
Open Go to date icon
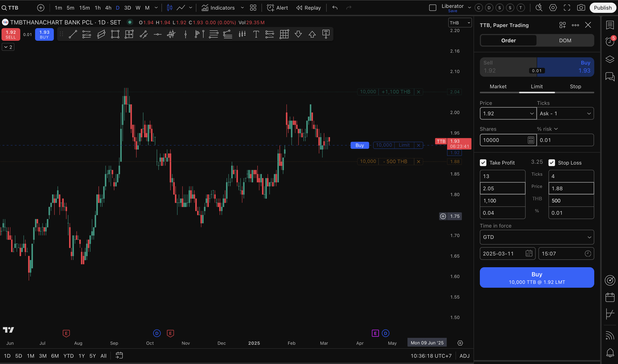[119, 356]
